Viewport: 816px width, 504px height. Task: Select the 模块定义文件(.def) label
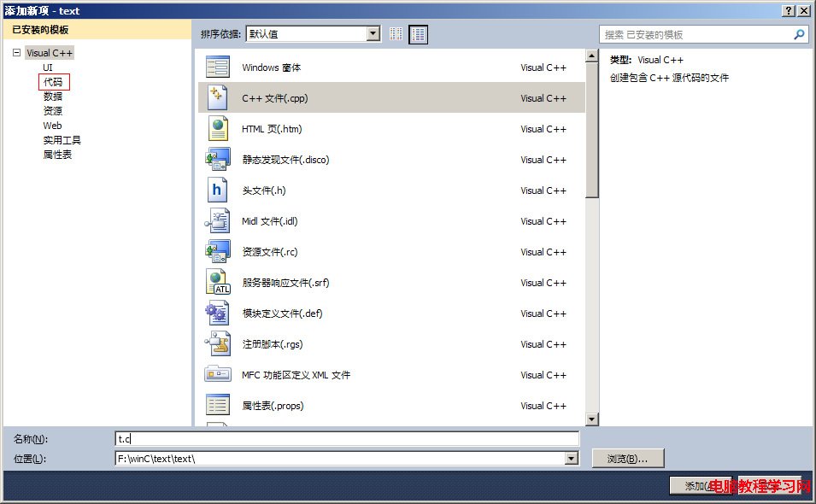click(282, 314)
